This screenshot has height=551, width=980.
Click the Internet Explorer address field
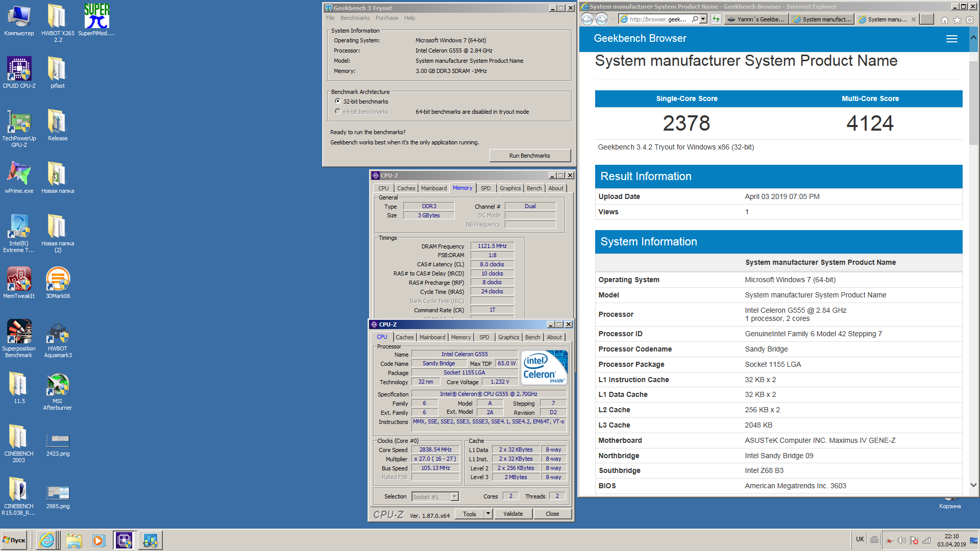pos(658,19)
